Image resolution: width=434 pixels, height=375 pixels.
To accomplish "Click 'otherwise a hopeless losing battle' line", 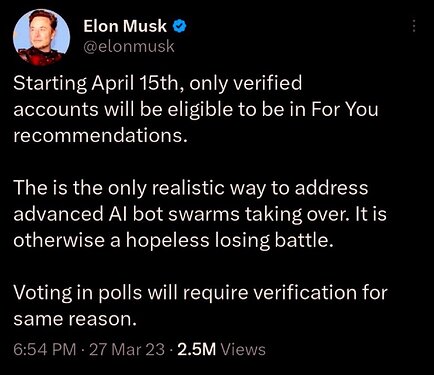I will click(173, 240).
